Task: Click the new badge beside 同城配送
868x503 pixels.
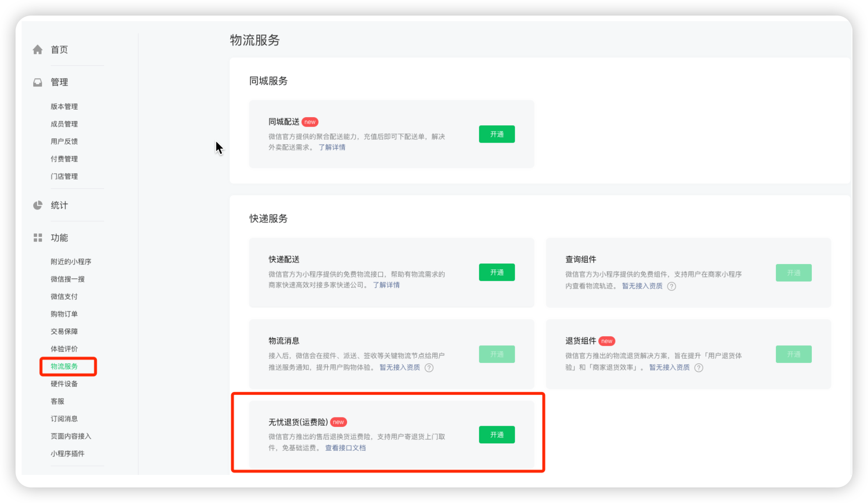Action: [310, 122]
